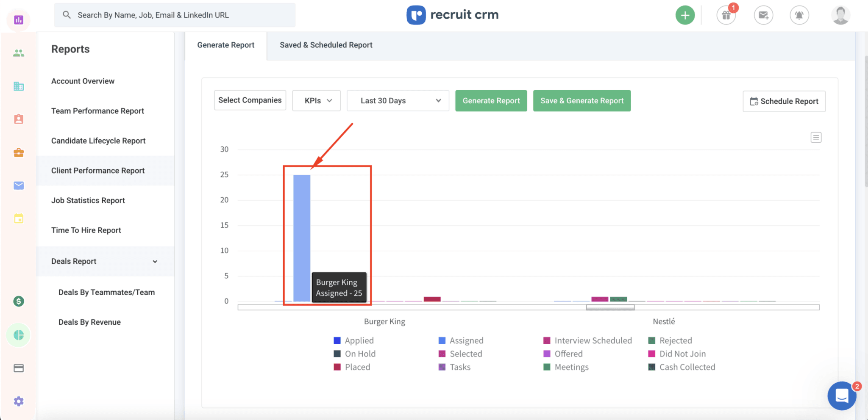Screen dimensions: 868x420
Task: Click the Generate Report button
Action: 491,100
